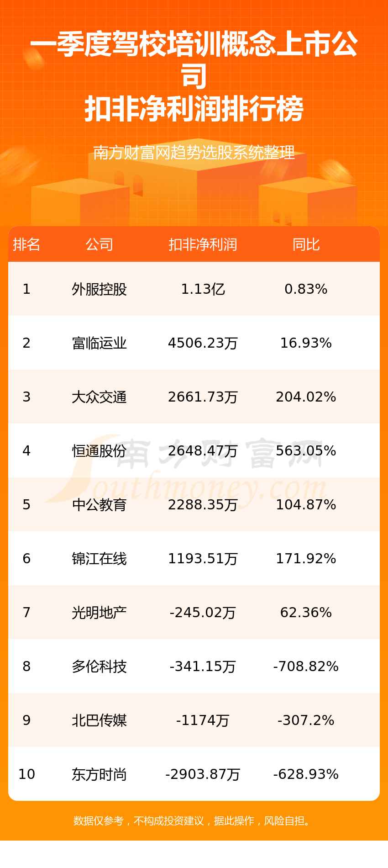Select company name 中公教育
388x868 pixels.
[x=100, y=505]
